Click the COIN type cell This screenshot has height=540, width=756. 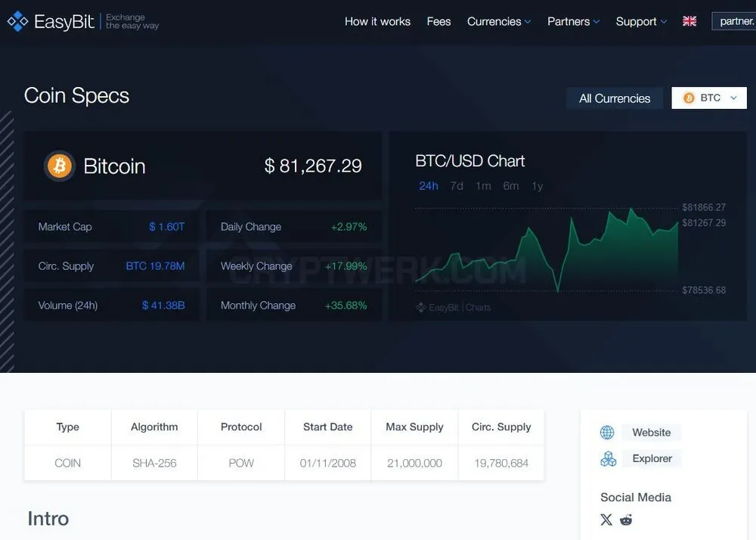[x=67, y=463]
